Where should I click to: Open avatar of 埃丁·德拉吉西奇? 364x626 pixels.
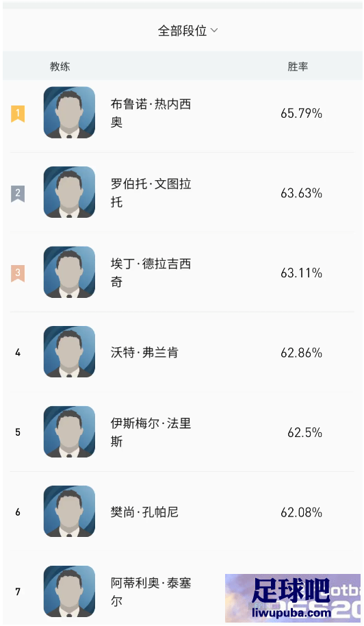pos(69,273)
